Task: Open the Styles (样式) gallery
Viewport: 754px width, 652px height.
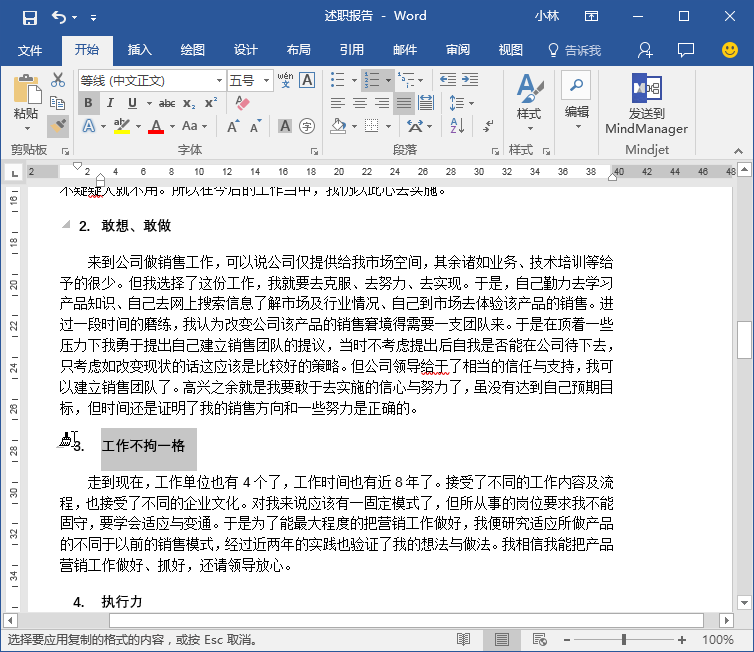Action: tap(528, 99)
